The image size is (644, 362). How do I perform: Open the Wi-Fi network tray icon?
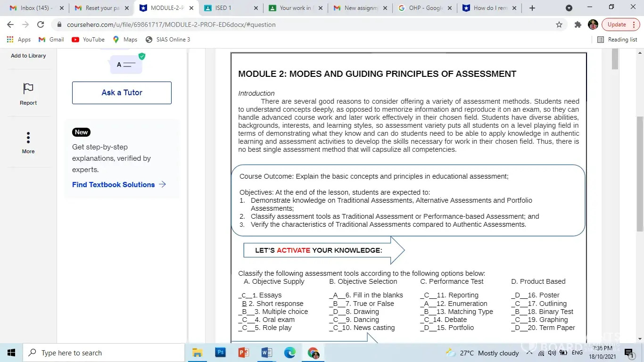point(541,353)
